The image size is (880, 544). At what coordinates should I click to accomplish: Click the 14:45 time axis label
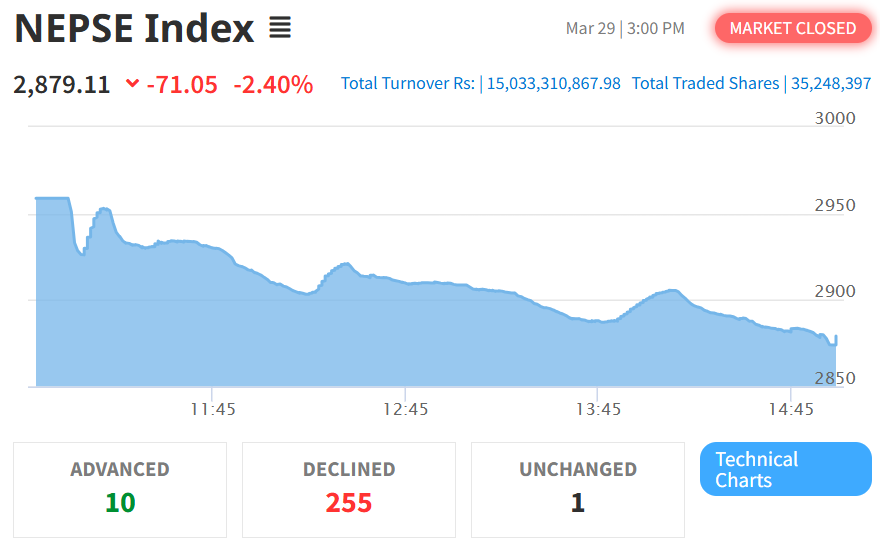790,409
